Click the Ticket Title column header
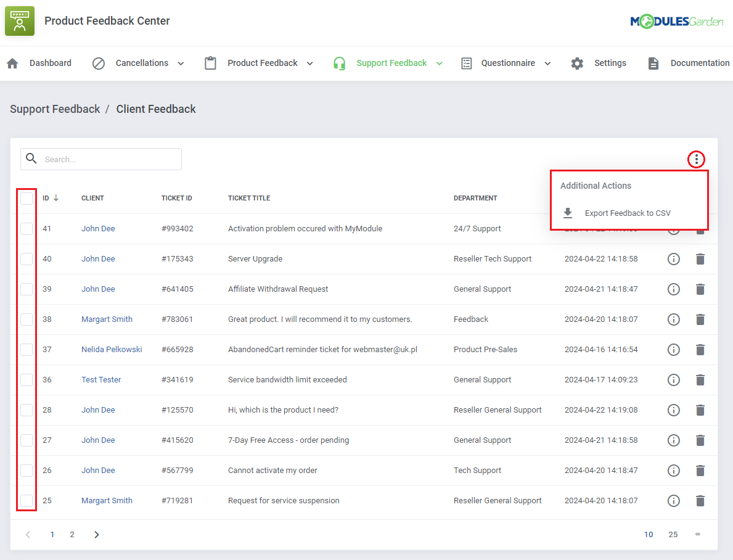 pos(249,199)
